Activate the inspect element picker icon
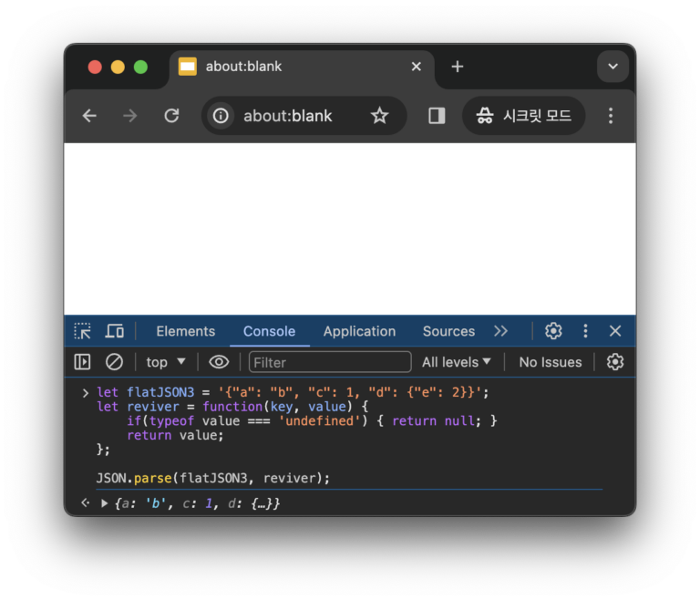This screenshot has width=700, height=601. click(x=83, y=331)
